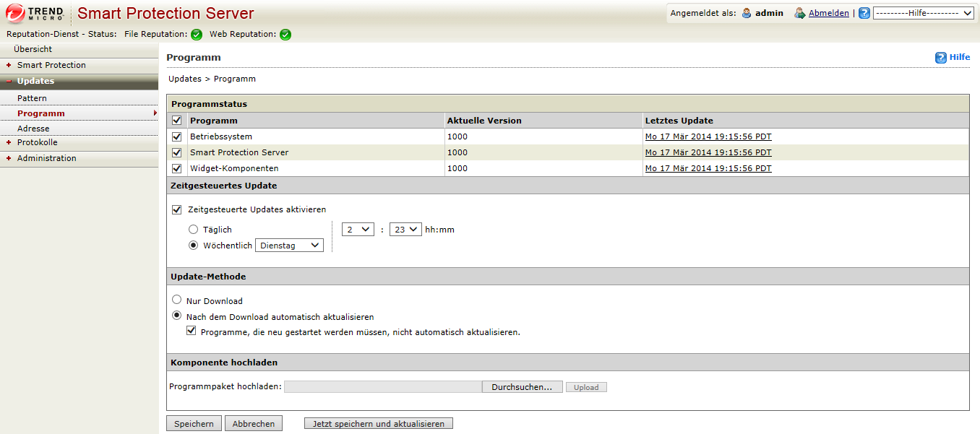Open the Pattern submenu item under Updates
The image size is (980, 434).
coord(32,98)
